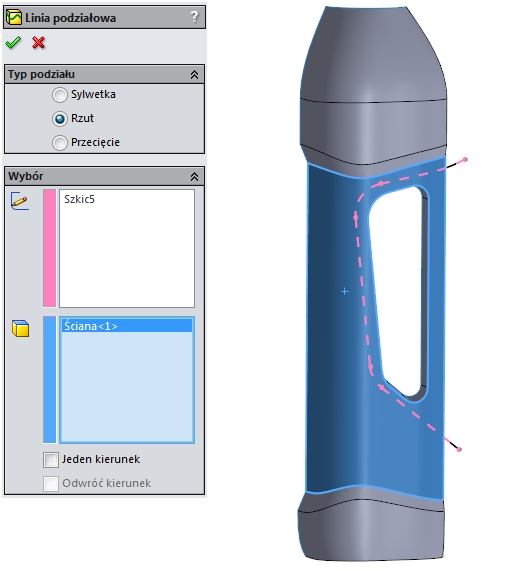Click pink handle at top sketch endpoint
Screen dimensions: 506x571
[x=465, y=159]
